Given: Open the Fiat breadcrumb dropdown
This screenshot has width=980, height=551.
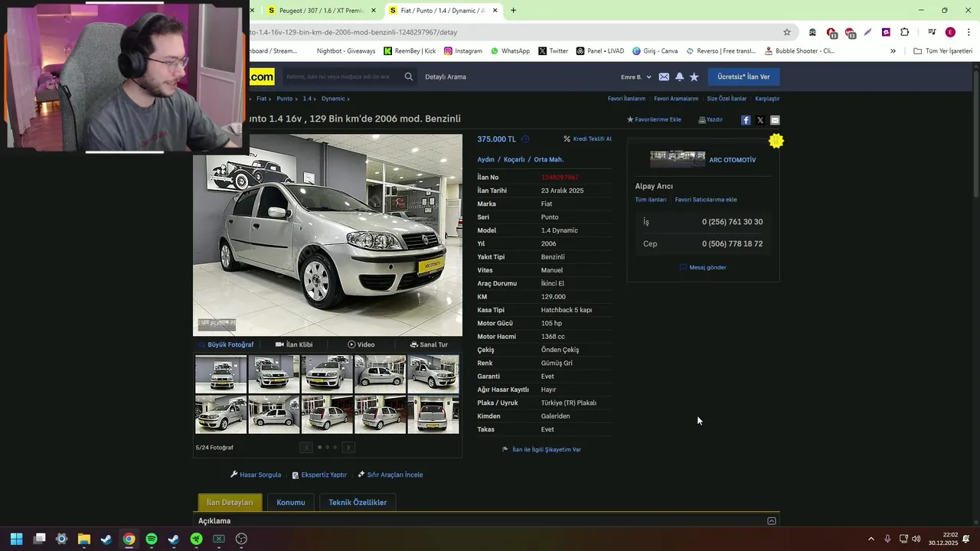Looking at the screenshot, I should [264, 99].
